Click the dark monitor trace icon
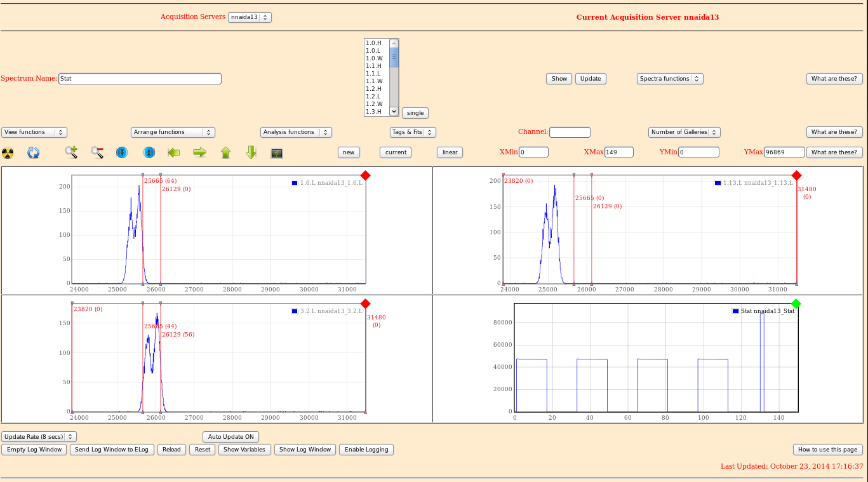The height and width of the screenshot is (482, 868). pos(276,153)
